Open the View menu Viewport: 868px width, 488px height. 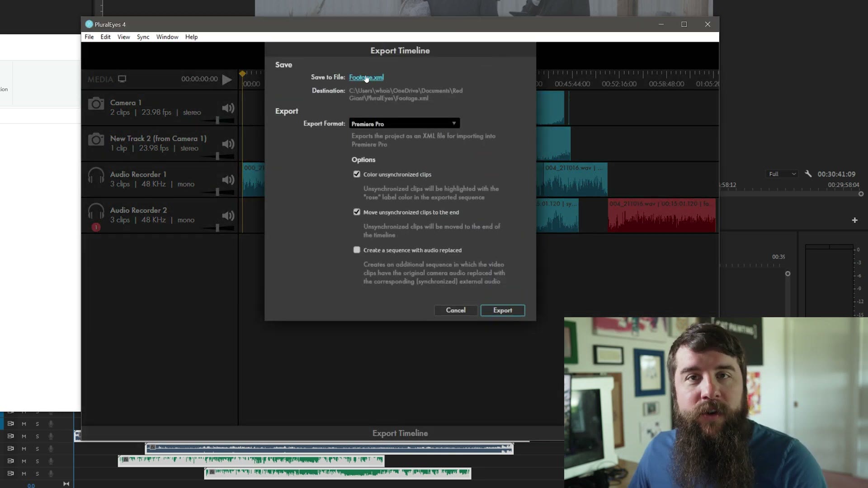point(123,37)
